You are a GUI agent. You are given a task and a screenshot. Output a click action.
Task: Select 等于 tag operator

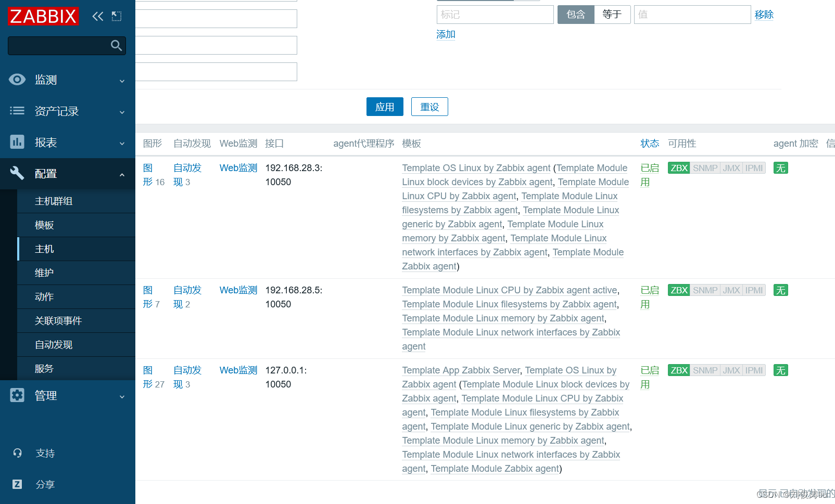612,15
